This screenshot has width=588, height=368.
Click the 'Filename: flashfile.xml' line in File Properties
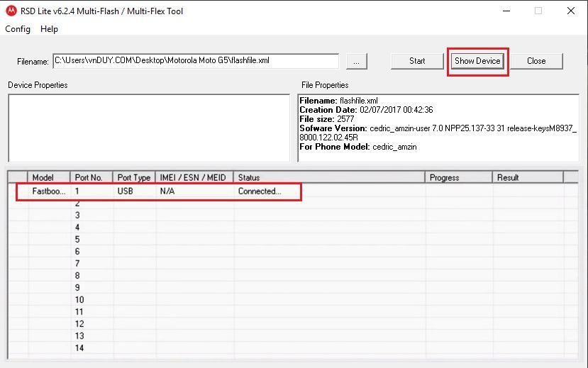(338, 101)
